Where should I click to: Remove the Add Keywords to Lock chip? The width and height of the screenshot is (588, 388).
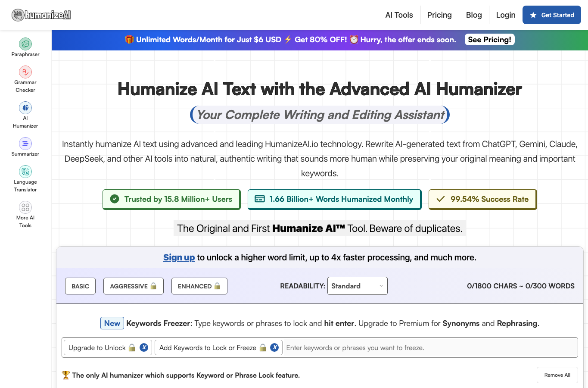274,347
